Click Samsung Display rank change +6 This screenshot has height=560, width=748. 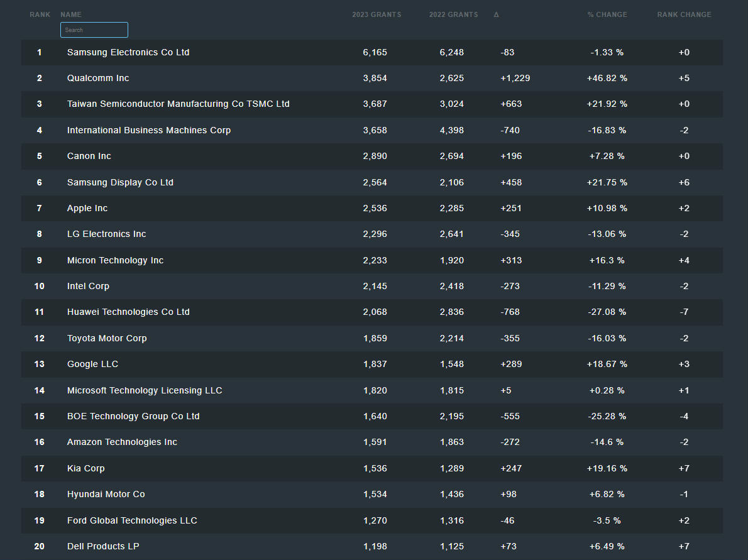coord(684,182)
